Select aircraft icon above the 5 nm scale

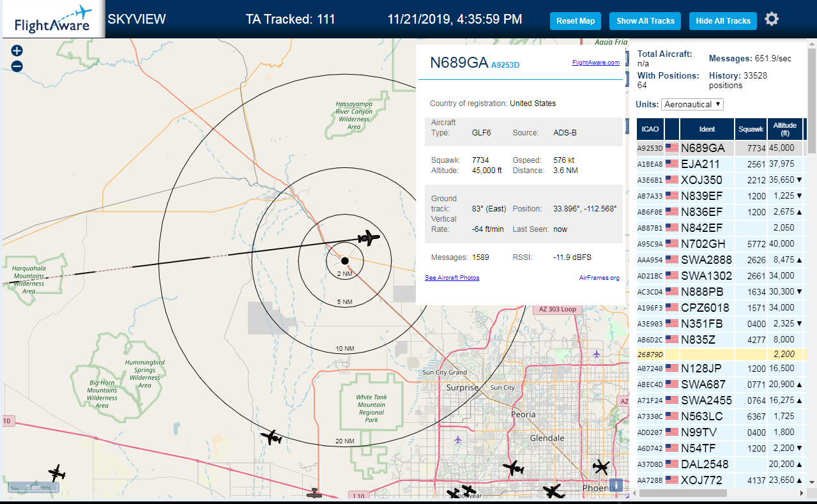(x=57, y=473)
